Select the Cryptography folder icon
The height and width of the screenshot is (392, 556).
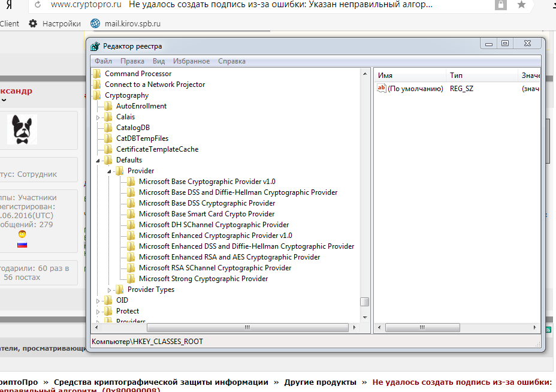coord(97,95)
